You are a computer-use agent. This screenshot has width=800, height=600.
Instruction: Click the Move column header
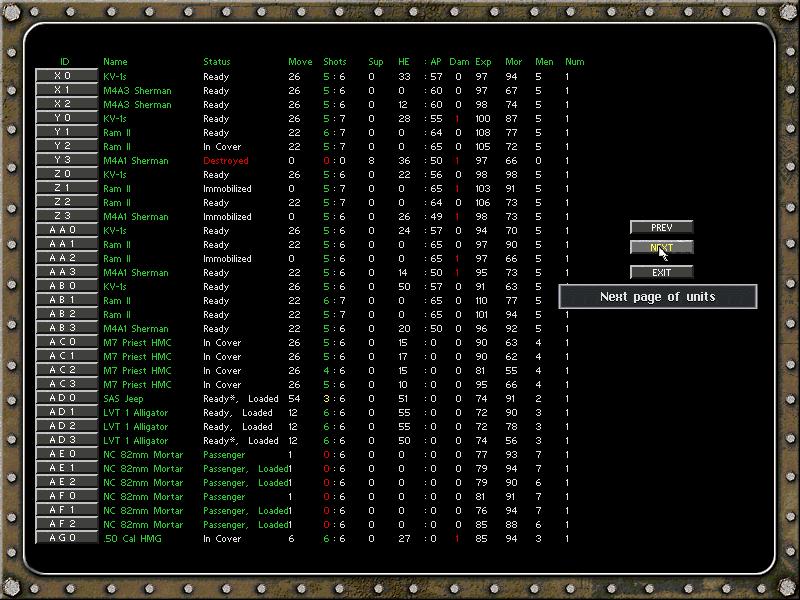click(x=300, y=62)
